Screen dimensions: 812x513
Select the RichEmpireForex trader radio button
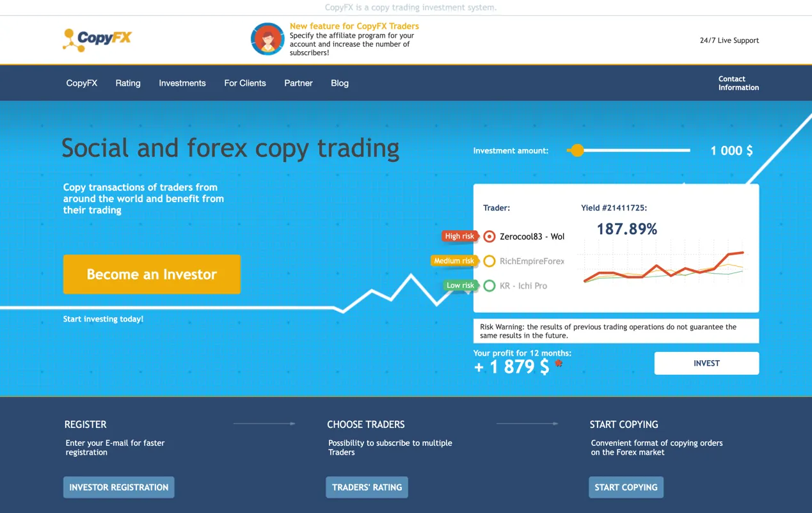tap(490, 261)
